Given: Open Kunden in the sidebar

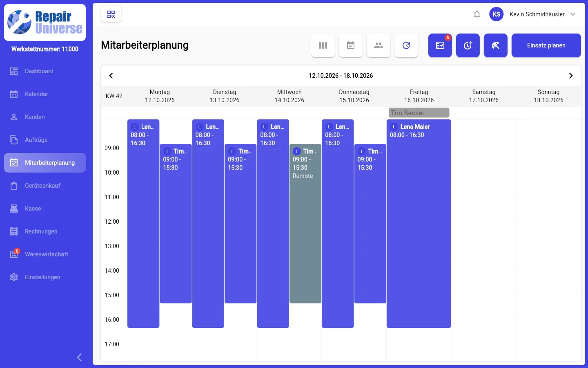Looking at the screenshot, I should pyautogui.click(x=45, y=117).
